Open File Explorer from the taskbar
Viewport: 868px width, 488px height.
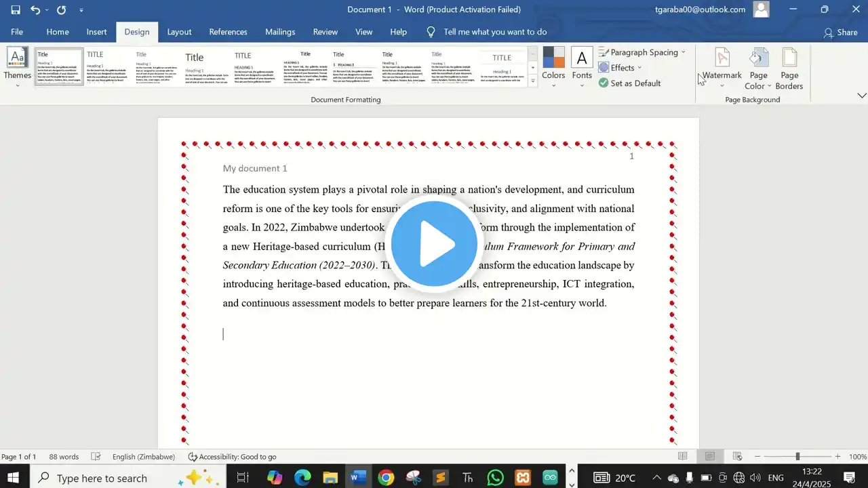click(x=330, y=478)
